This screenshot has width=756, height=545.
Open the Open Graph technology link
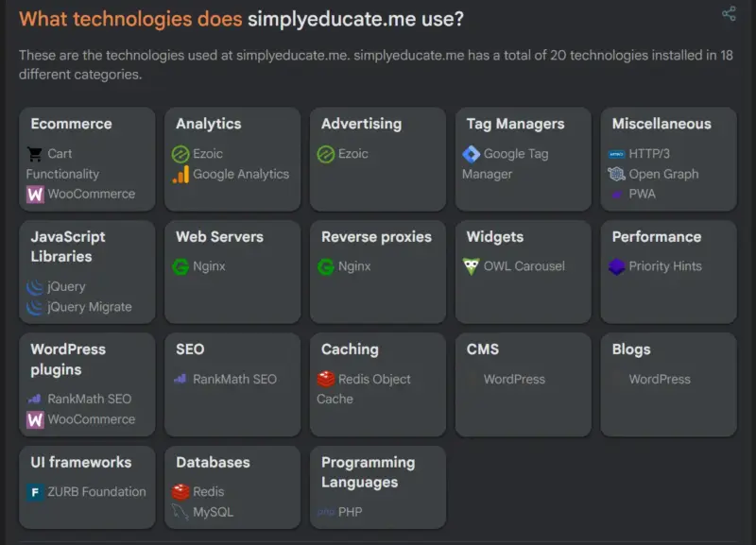tap(663, 174)
